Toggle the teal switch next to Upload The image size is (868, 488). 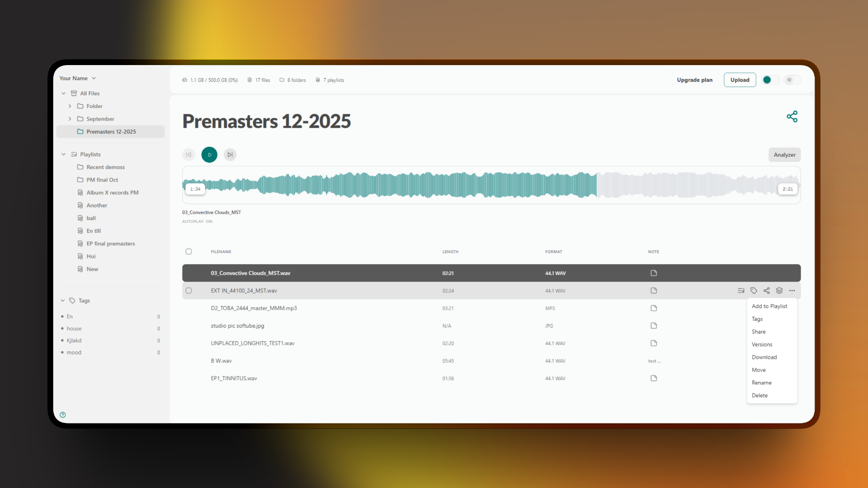(770, 80)
